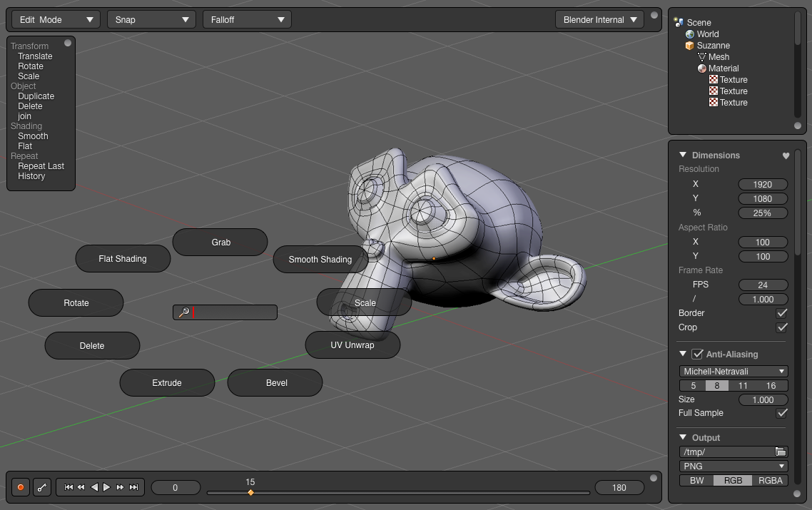Click the Extrude pie menu button
This screenshot has width=812, height=510.
(x=167, y=382)
